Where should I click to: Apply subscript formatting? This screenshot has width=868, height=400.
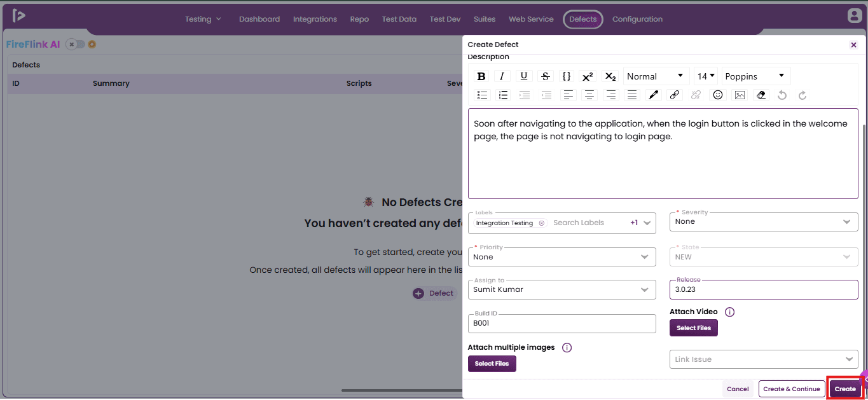pos(610,76)
